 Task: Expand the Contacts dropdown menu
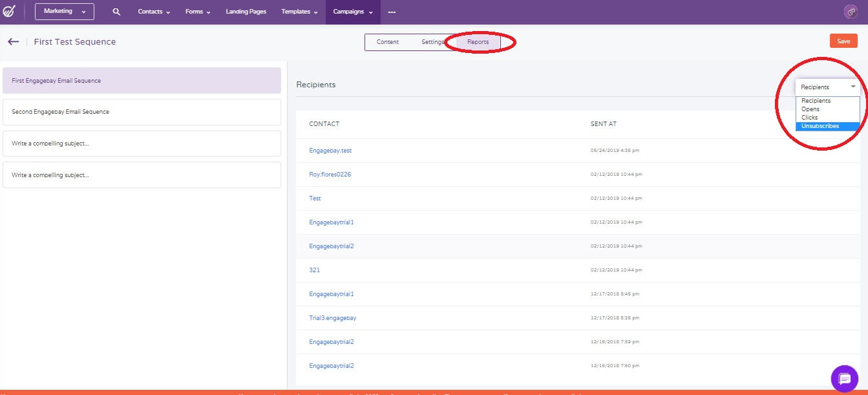(x=153, y=11)
